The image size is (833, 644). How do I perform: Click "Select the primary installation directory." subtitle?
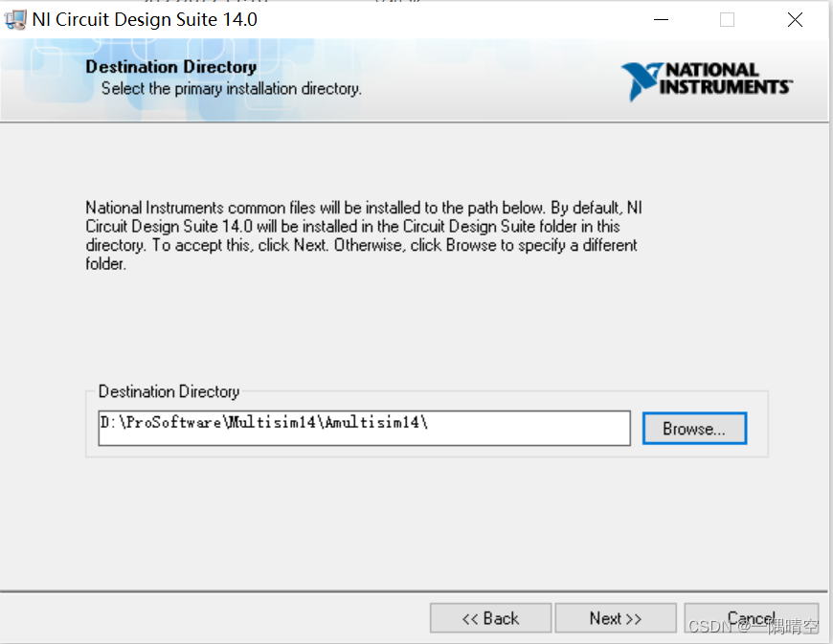232,88
